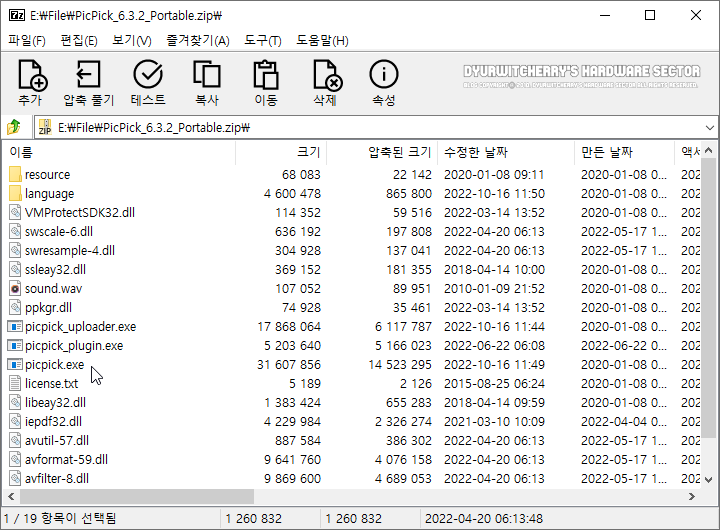
Task: Click the horizontal scrollbar right arrow
Action: tap(692, 496)
